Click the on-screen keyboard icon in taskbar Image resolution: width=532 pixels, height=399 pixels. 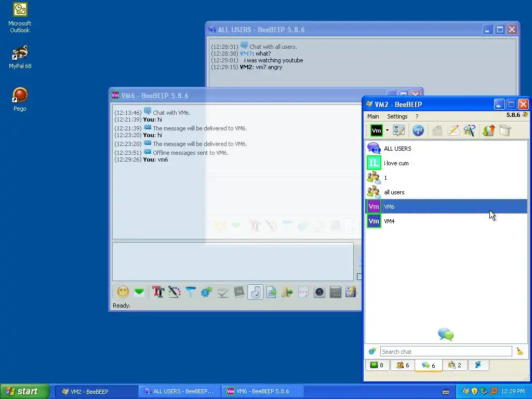point(446,392)
